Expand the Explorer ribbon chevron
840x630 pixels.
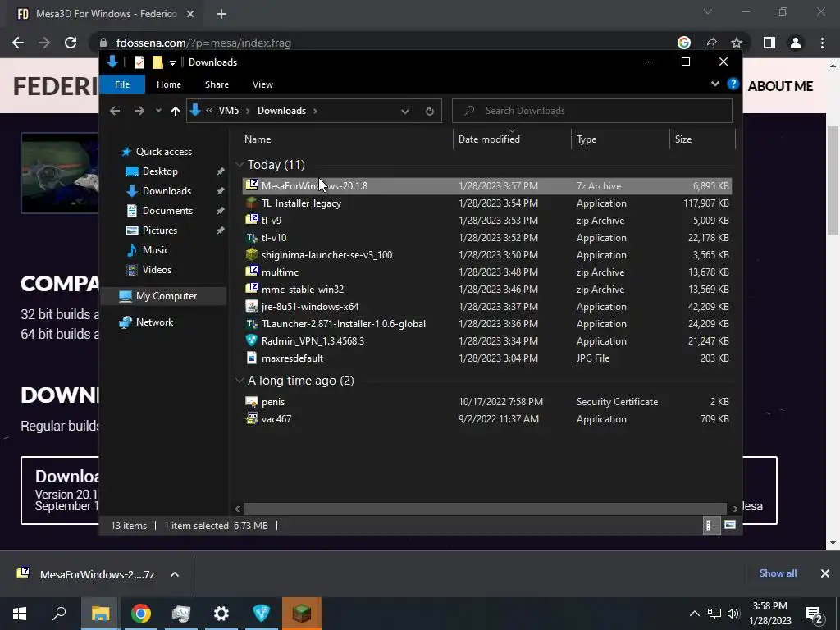714,84
